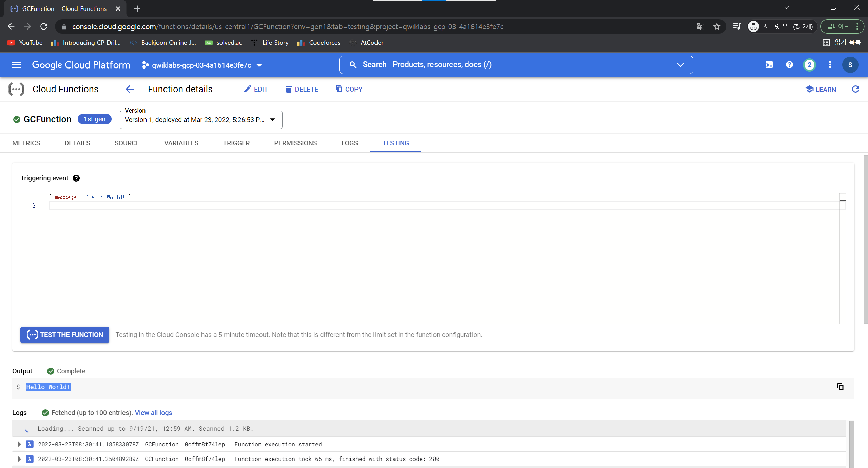The image size is (868, 468).
Task: Switch to the SOURCE tab
Action: point(127,143)
